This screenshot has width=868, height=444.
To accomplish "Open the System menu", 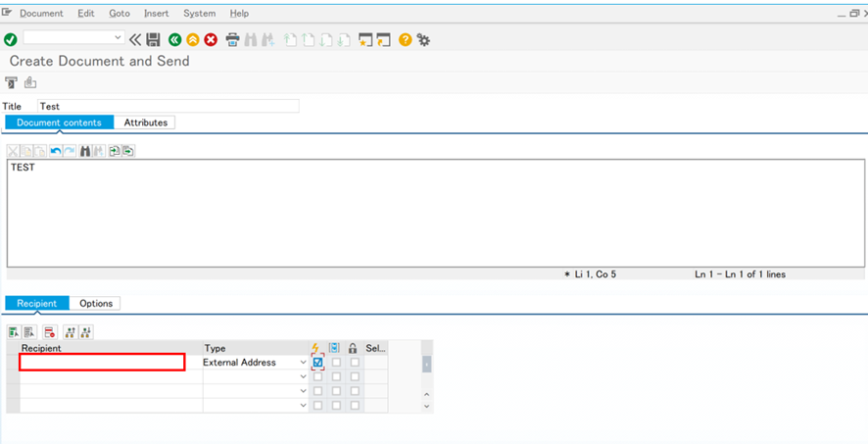I will tap(200, 14).
